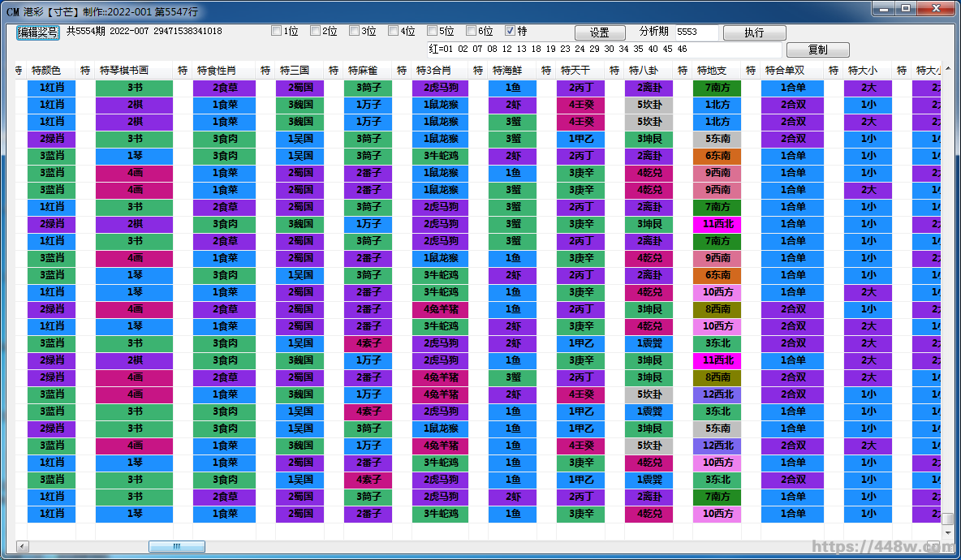Focus the 分析期 input field
Image resolution: width=961 pixels, height=560 pixels.
point(696,32)
